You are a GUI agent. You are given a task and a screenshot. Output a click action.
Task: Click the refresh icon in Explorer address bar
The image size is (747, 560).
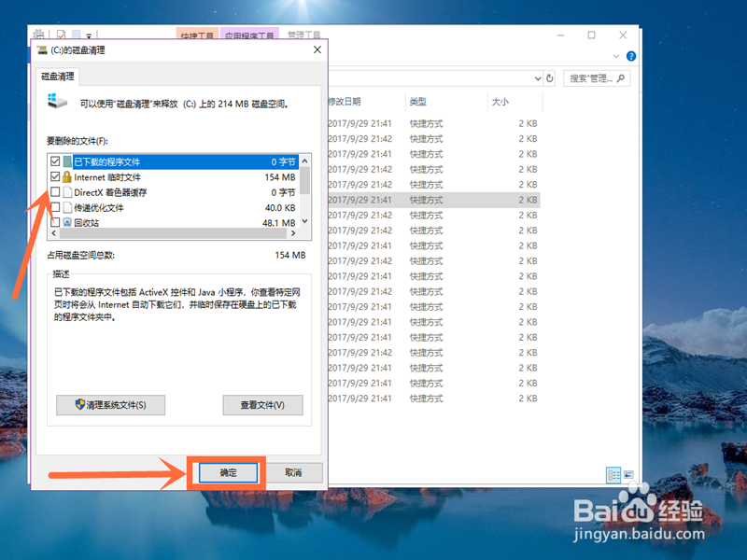(x=549, y=78)
